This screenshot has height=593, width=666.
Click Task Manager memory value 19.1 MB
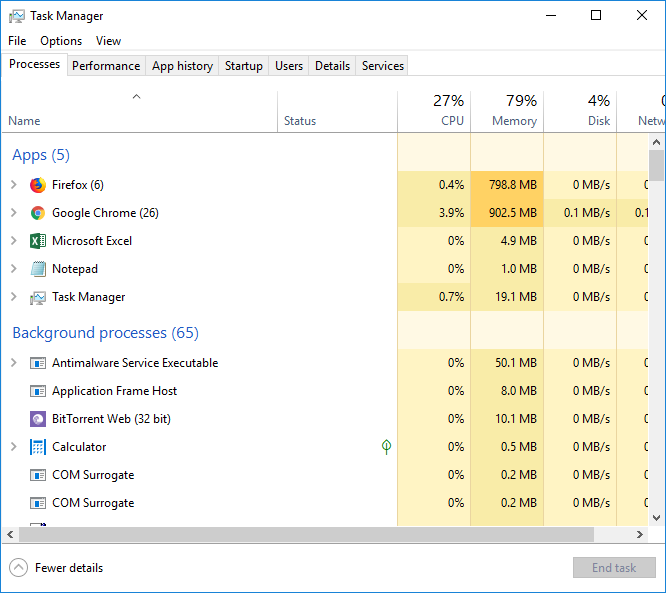point(516,297)
